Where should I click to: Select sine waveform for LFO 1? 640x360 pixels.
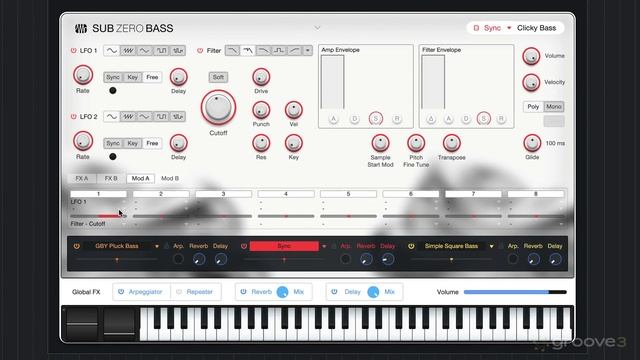111,51
